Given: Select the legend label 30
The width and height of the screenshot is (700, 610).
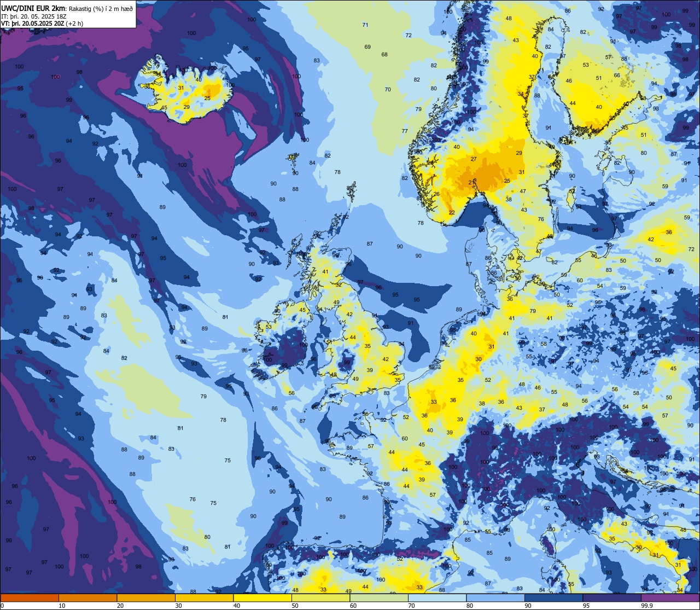Looking at the screenshot, I should click(178, 606).
